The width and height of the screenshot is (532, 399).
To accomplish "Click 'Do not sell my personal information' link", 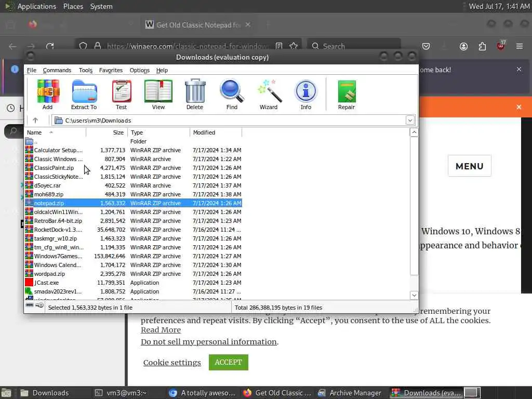I will 209,342.
